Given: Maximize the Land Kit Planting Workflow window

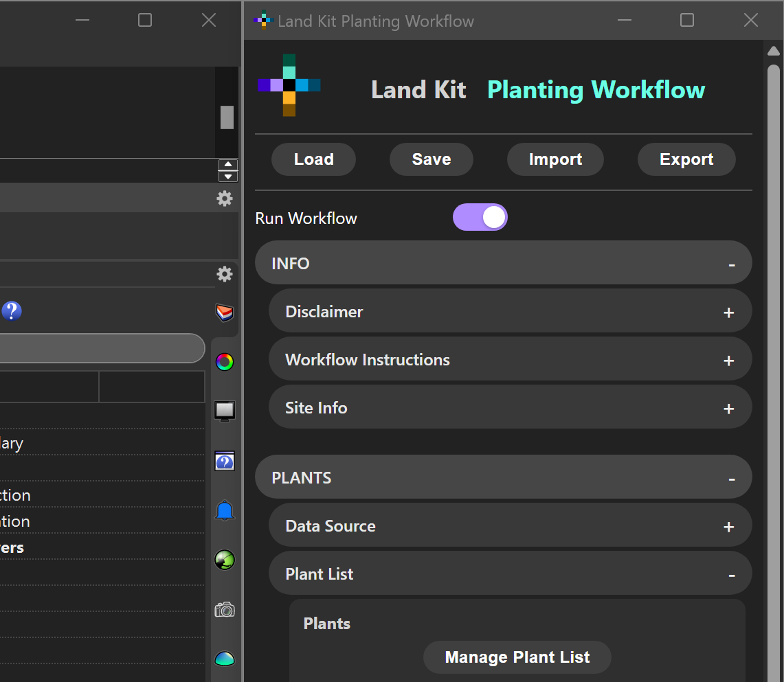Looking at the screenshot, I should [x=687, y=20].
